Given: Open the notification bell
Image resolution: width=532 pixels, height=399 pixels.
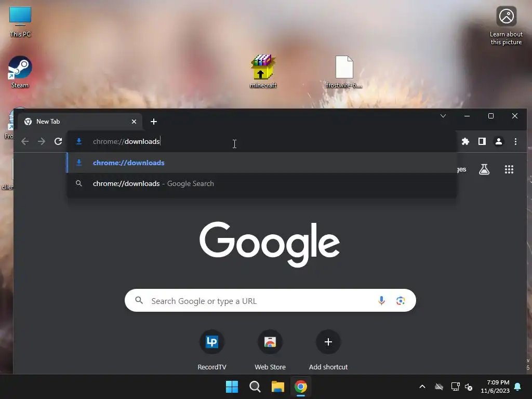Looking at the screenshot, I should tap(518, 387).
